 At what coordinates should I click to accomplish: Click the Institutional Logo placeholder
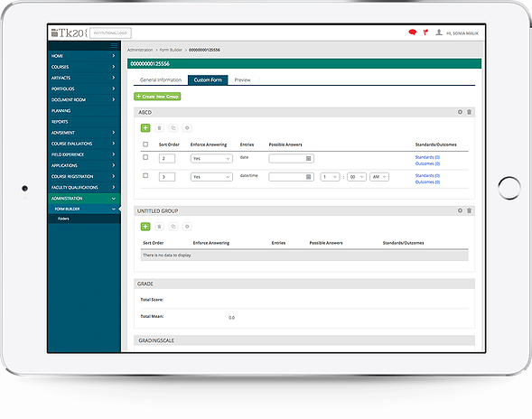click(110, 33)
